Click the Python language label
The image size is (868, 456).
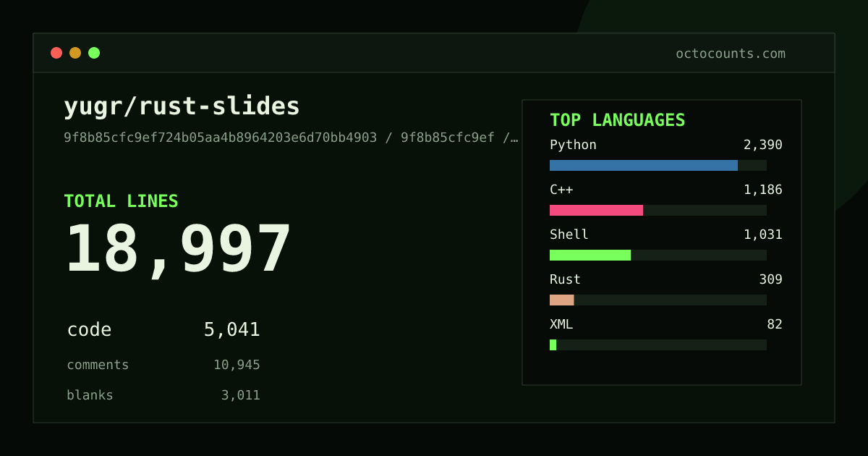tap(573, 145)
